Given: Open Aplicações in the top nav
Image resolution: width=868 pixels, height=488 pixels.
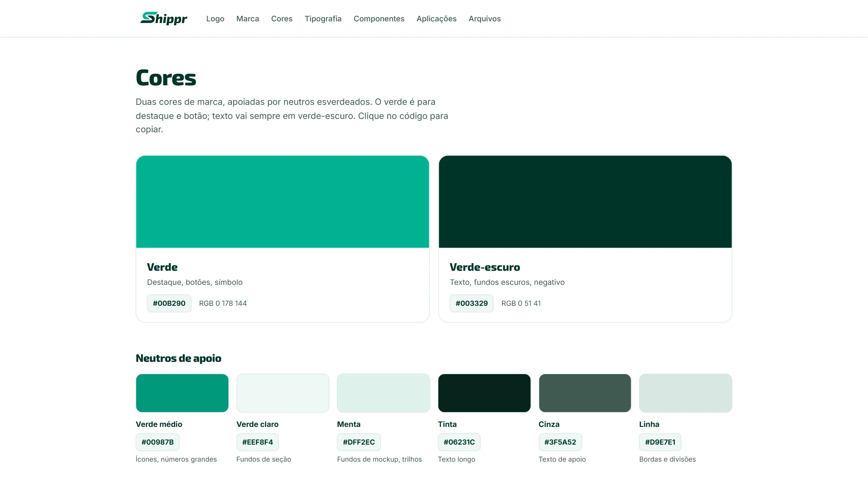Looking at the screenshot, I should pos(437,18).
